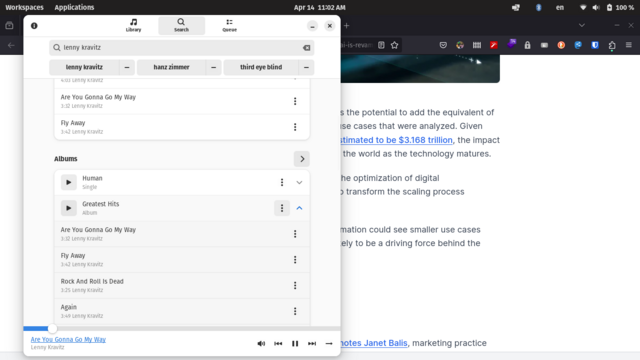Open Pocket icon in browser toolbar
640x360 pixels.
[x=443, y=45]
